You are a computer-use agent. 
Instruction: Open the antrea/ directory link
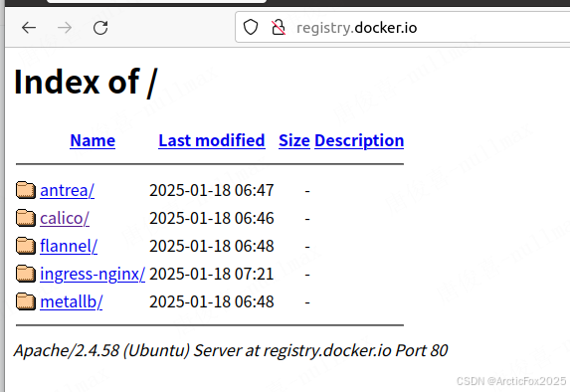[67, 190]
